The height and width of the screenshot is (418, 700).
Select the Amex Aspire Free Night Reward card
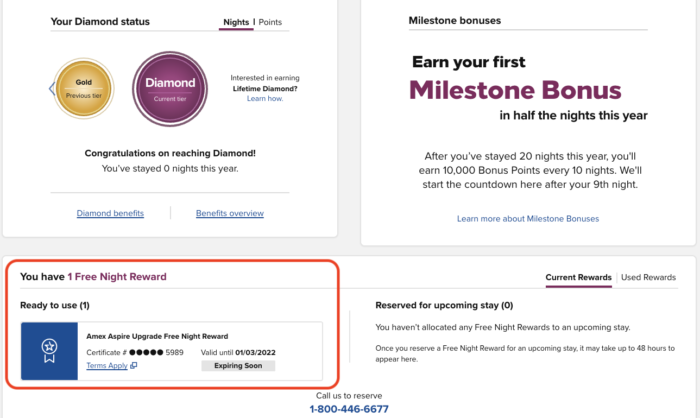[x=171, y=351]
